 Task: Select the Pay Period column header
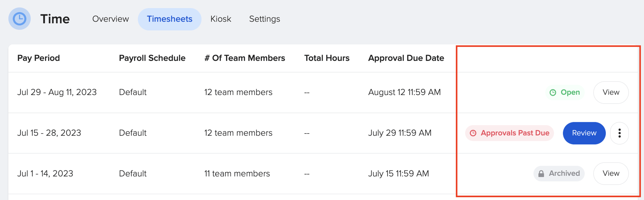point(38,58)
